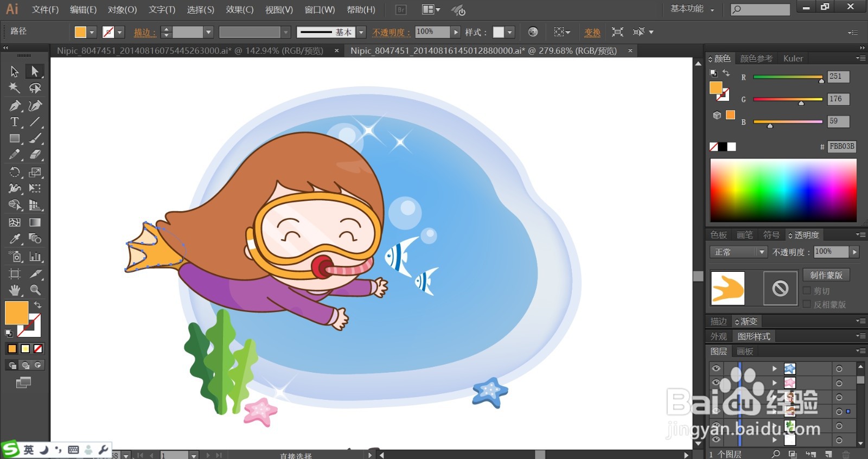The image size is (868, 459).
Task: Select the Eyedropper tool
Action: [x=15, y=239]
